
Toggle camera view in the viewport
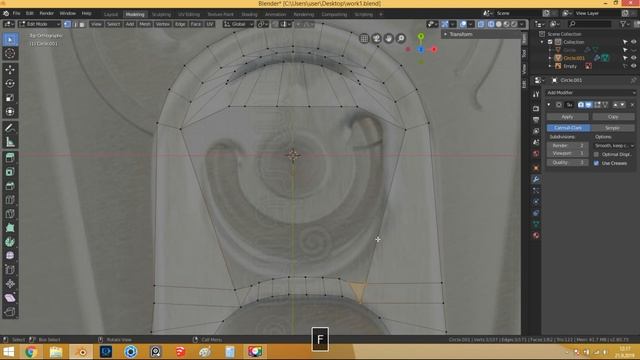point(376,38)
